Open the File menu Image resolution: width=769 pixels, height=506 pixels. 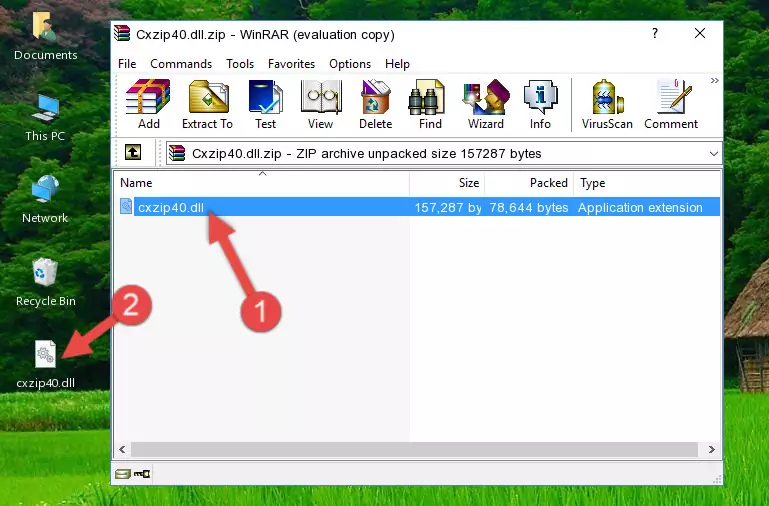click(127, 64)
